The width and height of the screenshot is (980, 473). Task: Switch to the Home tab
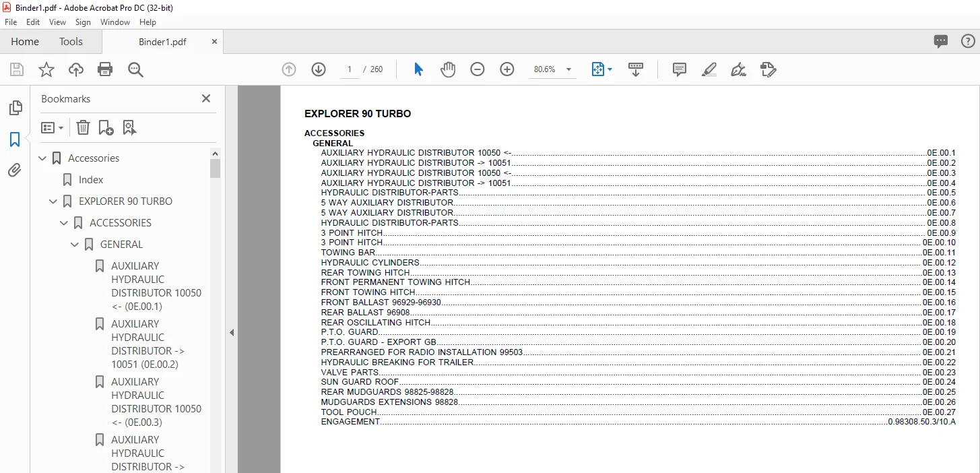pos(25,41)
